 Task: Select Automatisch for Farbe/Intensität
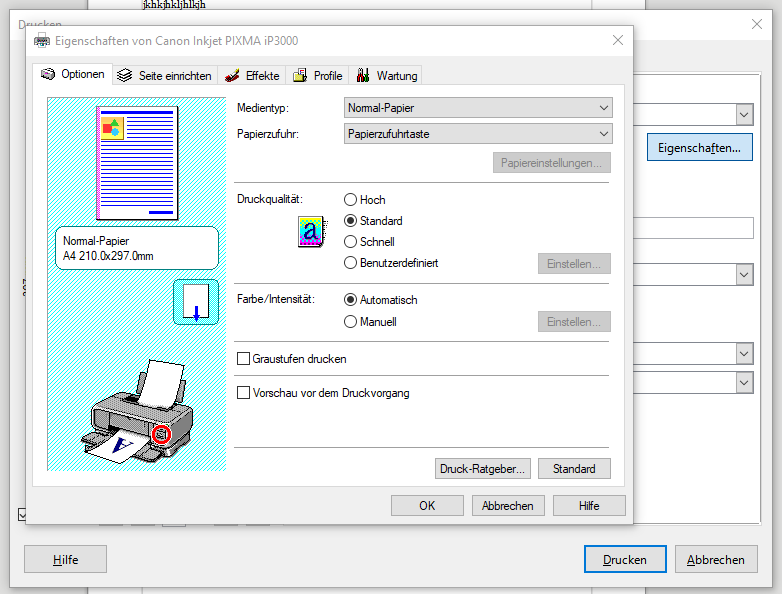pos(351,300)
